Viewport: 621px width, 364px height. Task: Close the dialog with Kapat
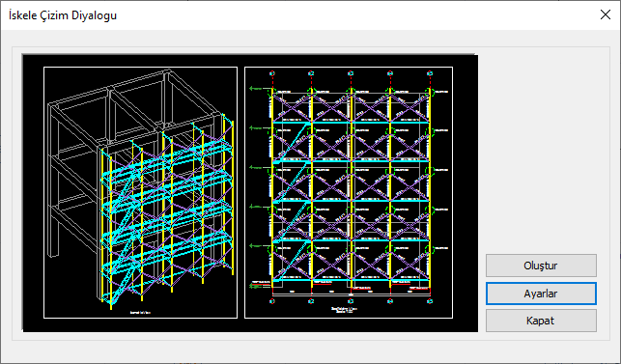coord(541,321)
